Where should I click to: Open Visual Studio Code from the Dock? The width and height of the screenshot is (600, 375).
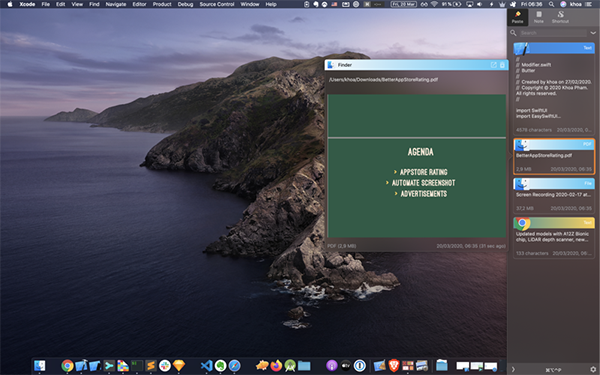(x=207, y=365)
